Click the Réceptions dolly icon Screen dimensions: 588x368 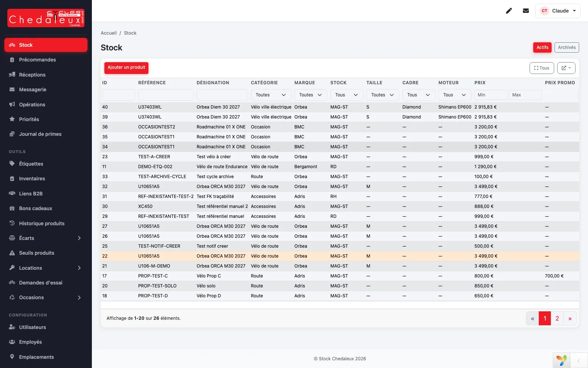pyautogui.click(x=12, y=75)
